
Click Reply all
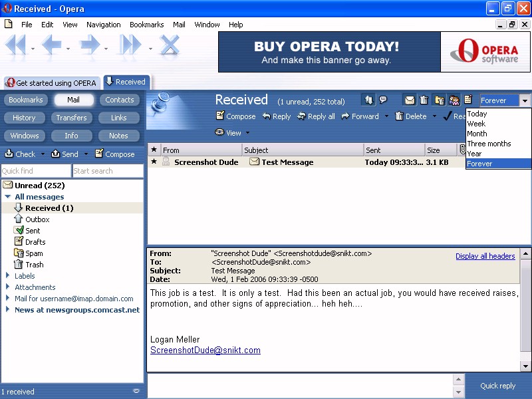[316, 116]
